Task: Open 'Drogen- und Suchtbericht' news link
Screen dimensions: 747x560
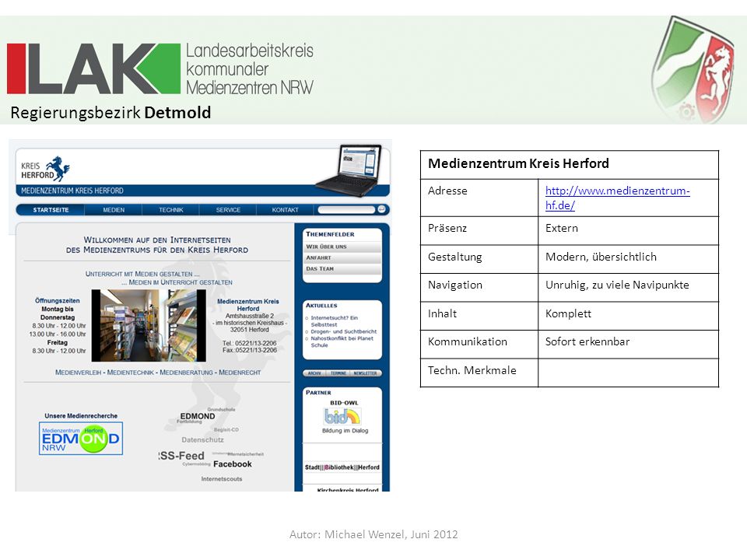Action: [x=343, y=331]
